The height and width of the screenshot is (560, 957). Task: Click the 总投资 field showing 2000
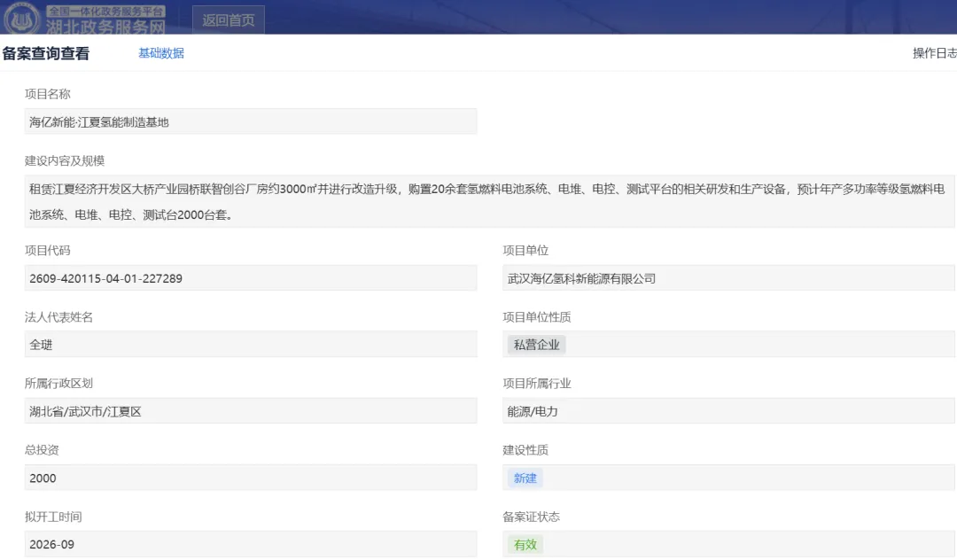[x=250, y=478]
